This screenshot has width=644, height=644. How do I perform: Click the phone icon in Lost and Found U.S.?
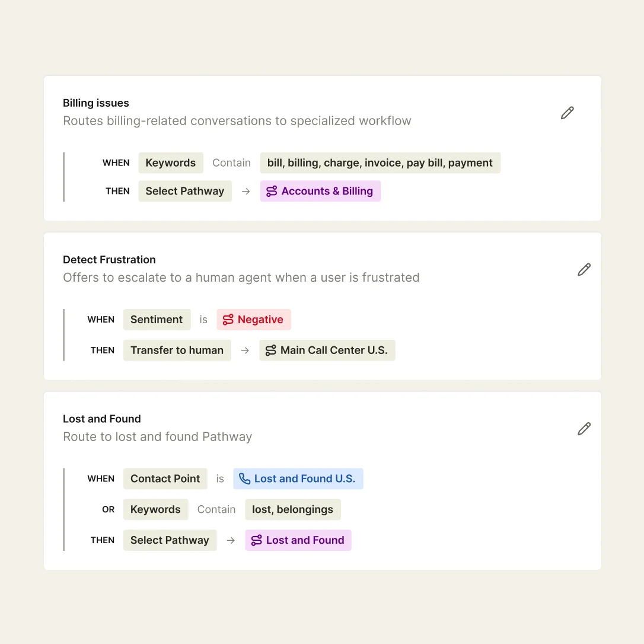[245, 479]
